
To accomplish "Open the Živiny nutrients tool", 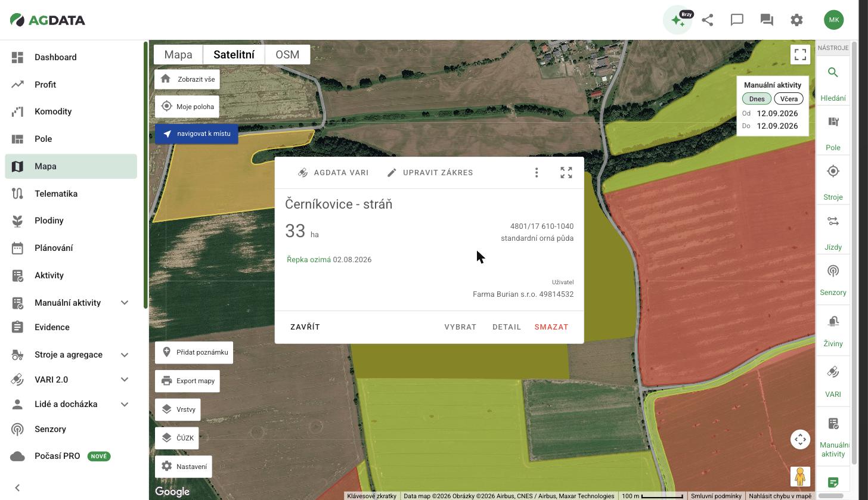I will (833, 330).
